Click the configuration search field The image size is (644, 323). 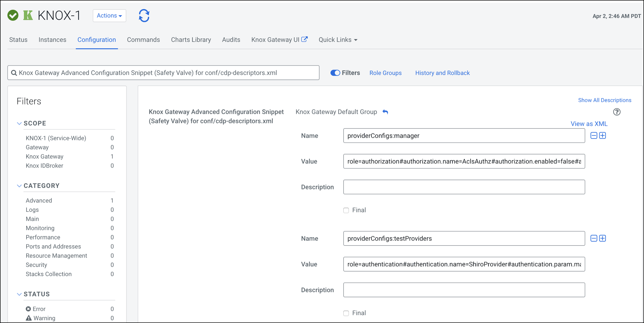(163, 73)
